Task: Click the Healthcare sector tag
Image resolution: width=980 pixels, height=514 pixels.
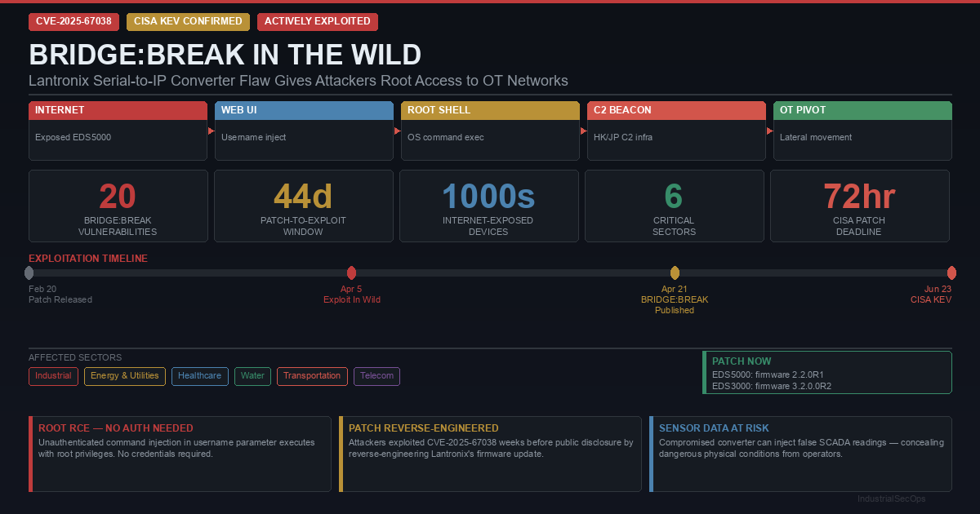Action: [x=200, y=376]
